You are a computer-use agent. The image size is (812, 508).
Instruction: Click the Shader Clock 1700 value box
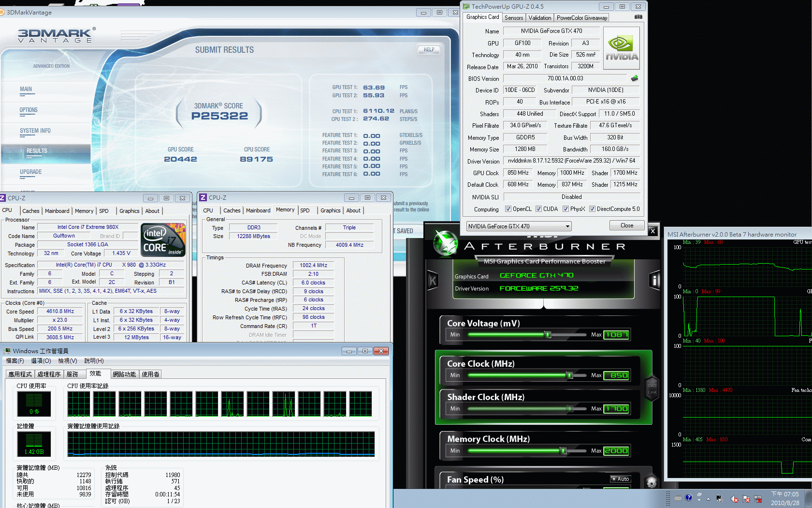(x=616, y=409)
